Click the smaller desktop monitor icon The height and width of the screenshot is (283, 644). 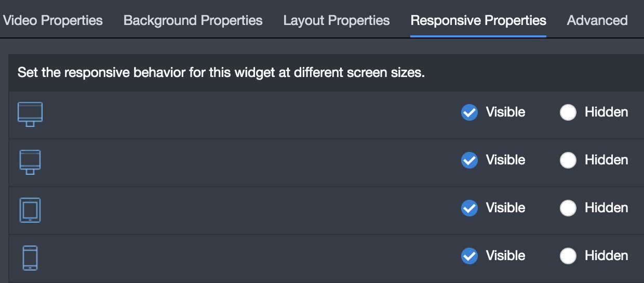click(30, 162)
